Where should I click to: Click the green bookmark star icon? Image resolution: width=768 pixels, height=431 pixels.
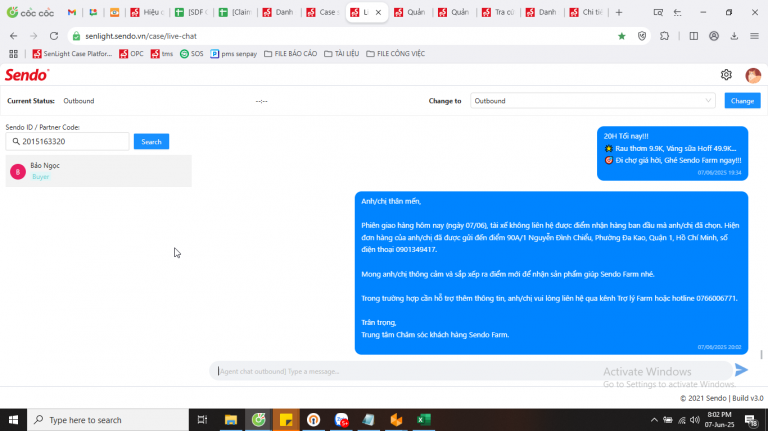click(622, 36)
